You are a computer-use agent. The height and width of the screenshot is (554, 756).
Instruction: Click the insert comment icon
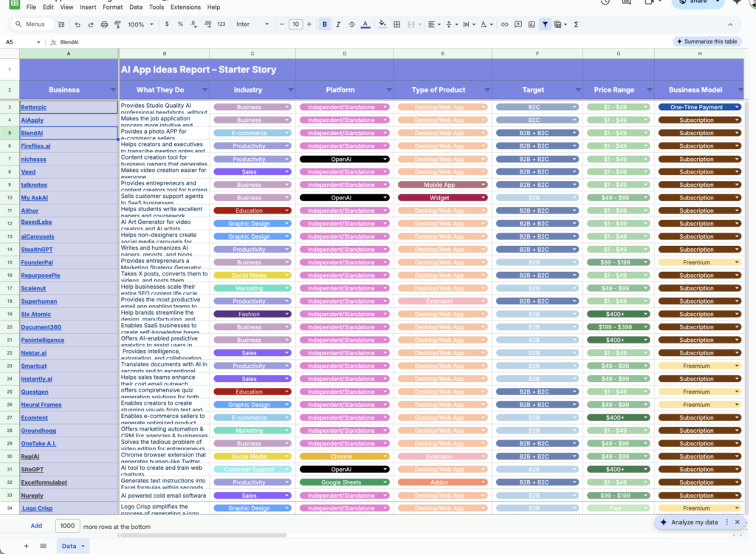coord(518,24)
